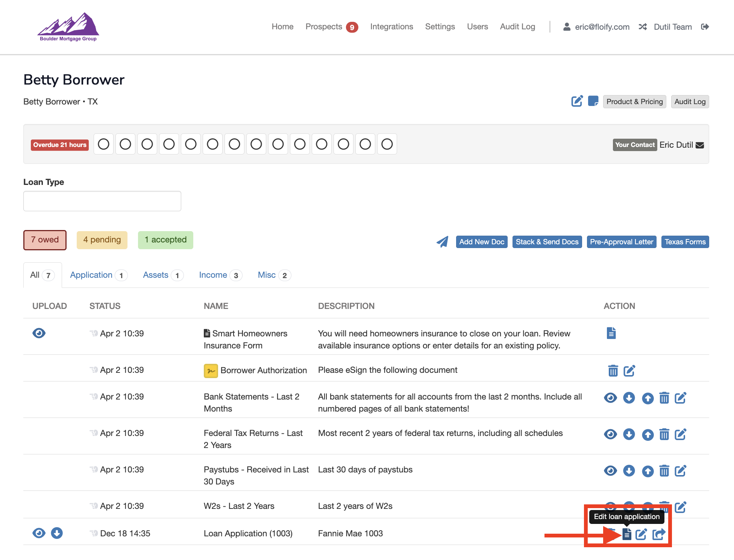Send reminder using the paper plane icon

pos(442,242)
